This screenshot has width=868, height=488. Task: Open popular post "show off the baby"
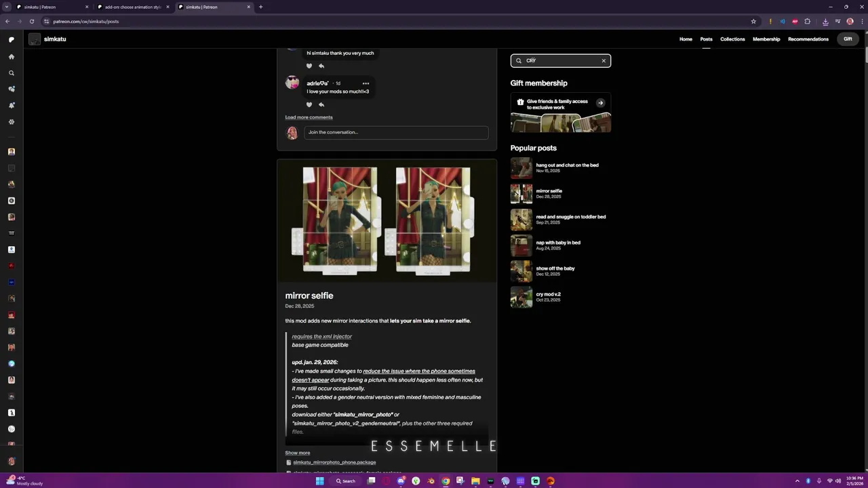point(555,268)
